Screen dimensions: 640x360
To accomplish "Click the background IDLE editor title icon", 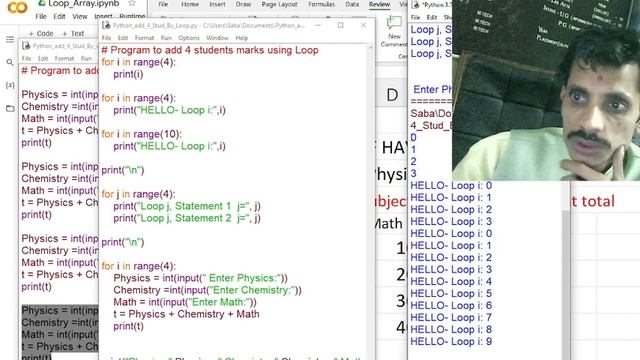I will 27,46.
